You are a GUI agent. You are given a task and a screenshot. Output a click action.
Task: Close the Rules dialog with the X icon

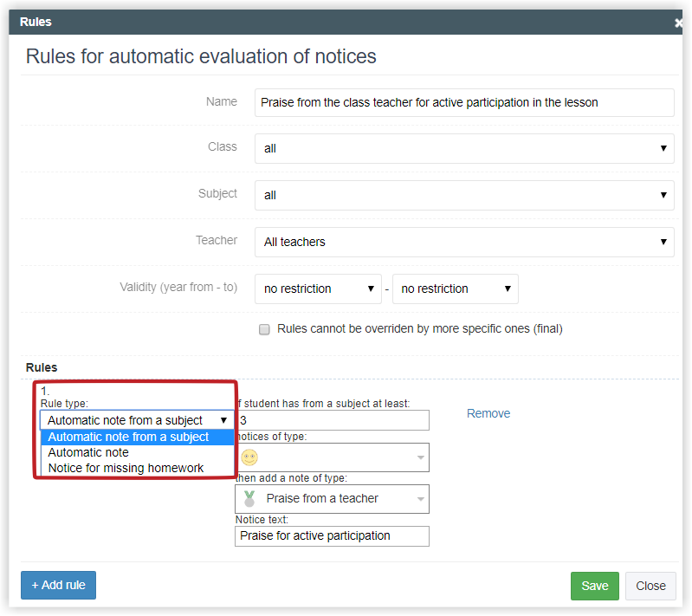[678, 23]
